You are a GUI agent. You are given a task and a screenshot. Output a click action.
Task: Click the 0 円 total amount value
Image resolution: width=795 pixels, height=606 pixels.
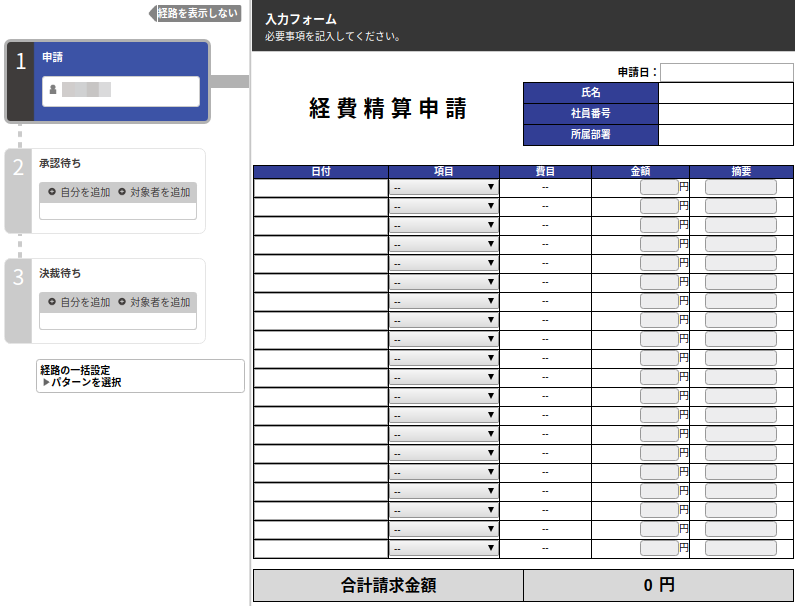(x=659, y=585)
